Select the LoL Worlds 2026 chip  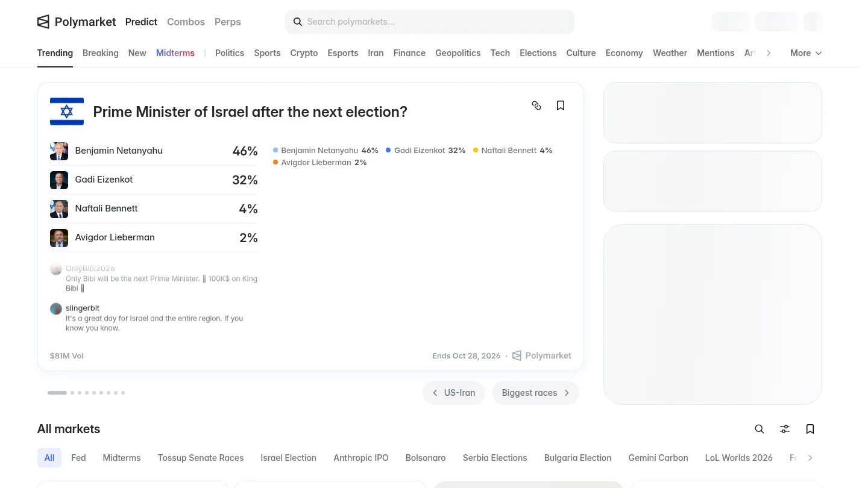[739, 458]
